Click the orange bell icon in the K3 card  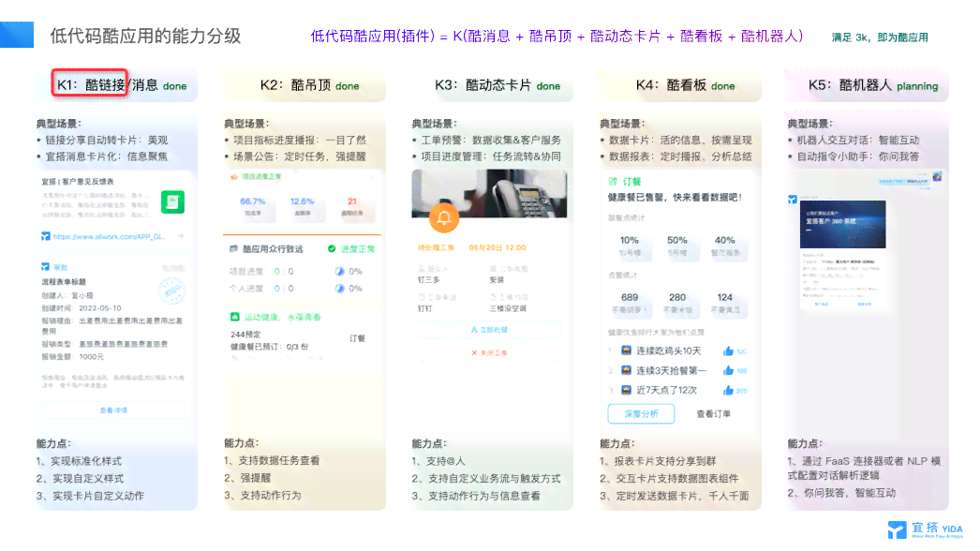(x=444, y=217)
